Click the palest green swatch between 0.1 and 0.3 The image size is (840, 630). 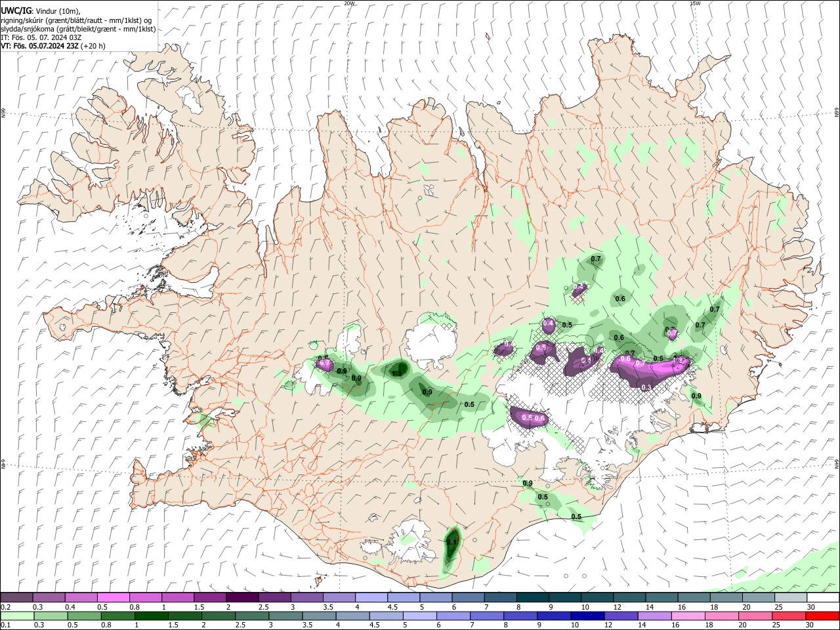pyautogui.click(x=16, y=616)
